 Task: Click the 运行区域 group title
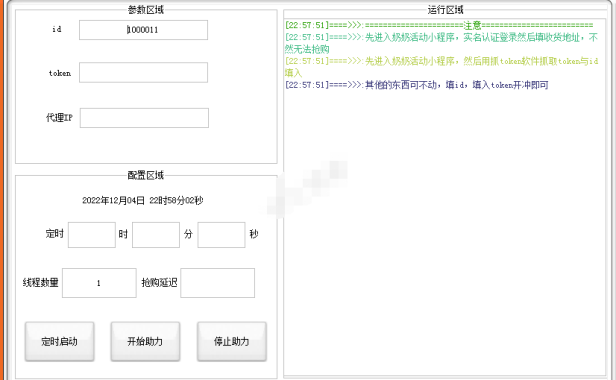click(446, 10)
